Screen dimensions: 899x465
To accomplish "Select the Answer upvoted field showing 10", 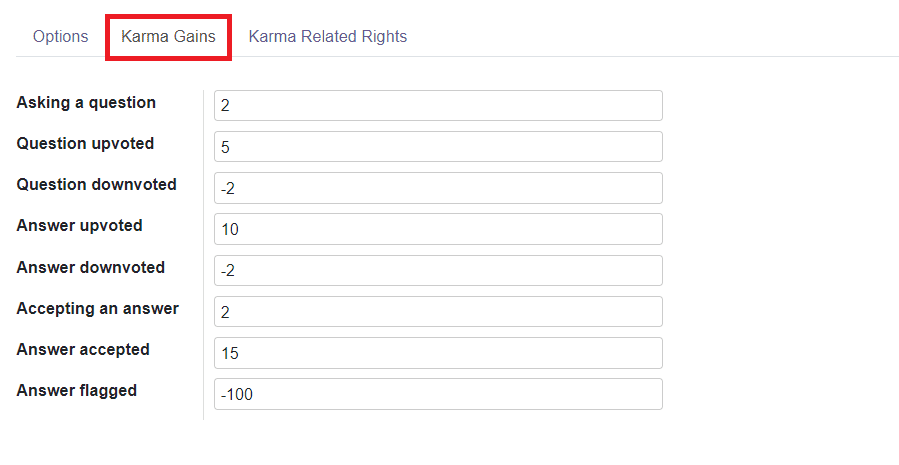I will click(x=438, y=229).
